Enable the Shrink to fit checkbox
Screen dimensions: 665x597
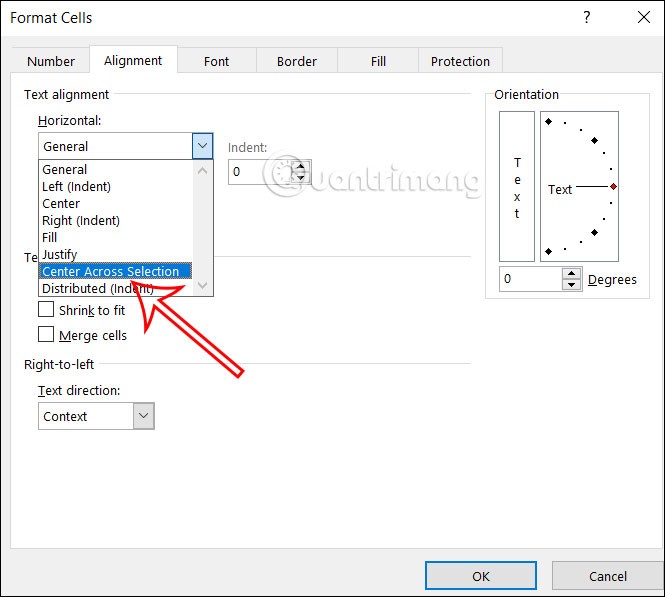click(x=46, y=310)
